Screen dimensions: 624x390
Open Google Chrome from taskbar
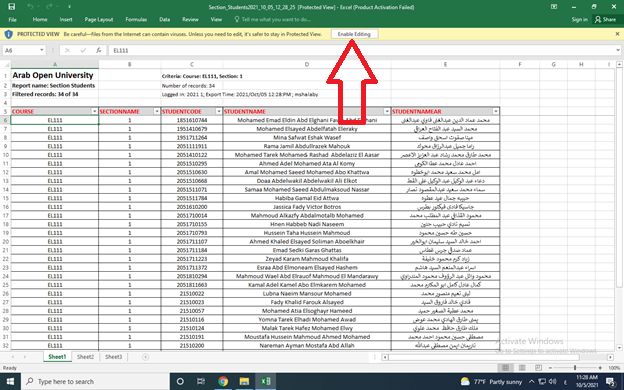tap(223, 381)
